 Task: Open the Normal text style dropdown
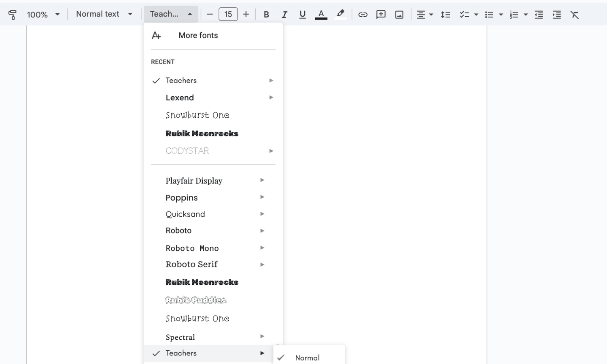click(x=104, y=14)
